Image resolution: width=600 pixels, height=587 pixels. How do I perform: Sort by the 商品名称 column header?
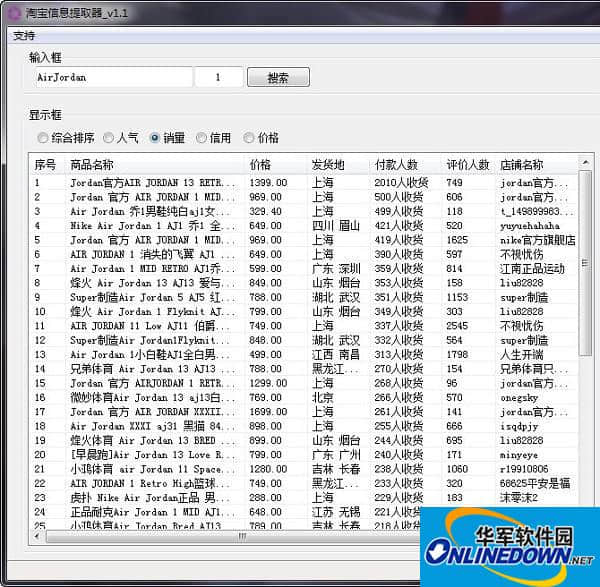click(155, 165)
